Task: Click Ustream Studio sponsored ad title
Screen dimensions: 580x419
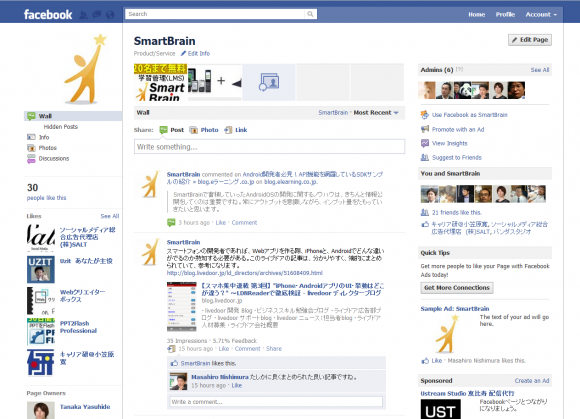Action: coord(467,393)
